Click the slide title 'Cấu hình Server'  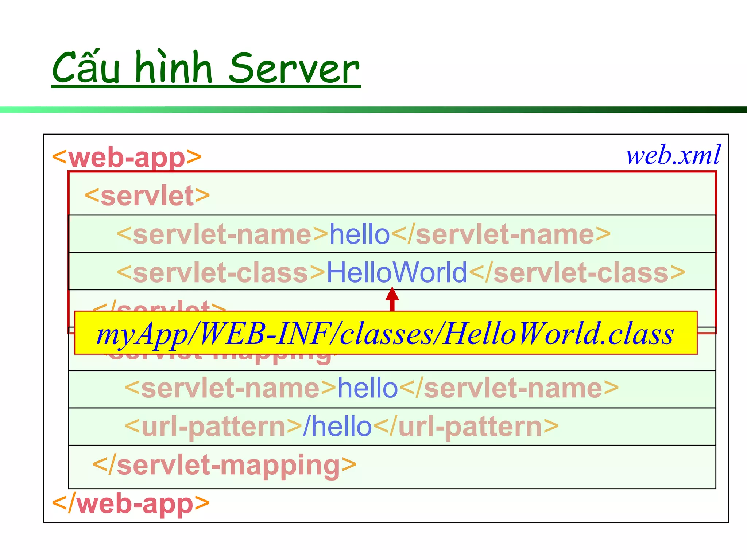[206, 68]
